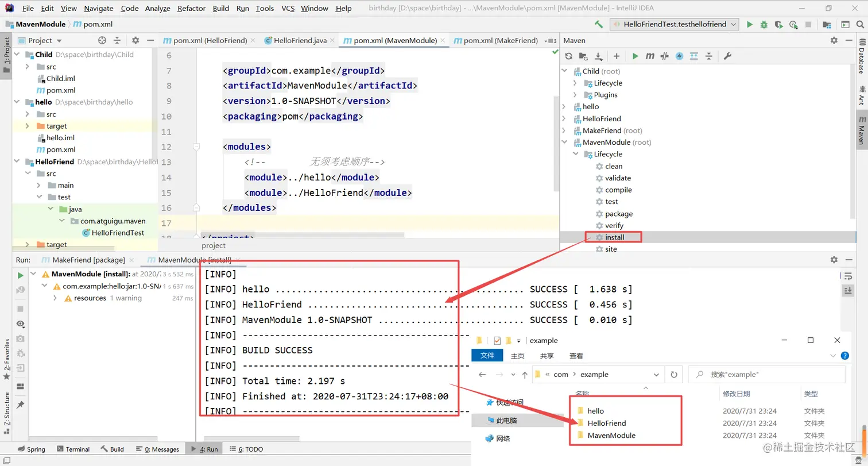Image resolution: width=868 pixels, height=466 pixels.
Task: Switch to pom.xml (MakeFriend) tab
Action: click(495, 40)
